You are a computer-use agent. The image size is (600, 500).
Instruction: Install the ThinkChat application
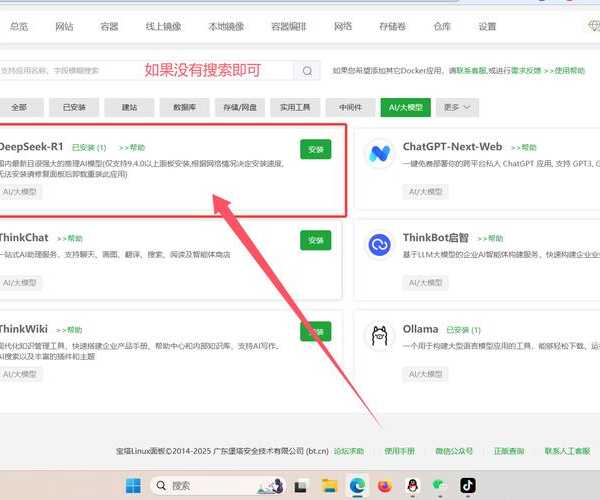(315, 240)
